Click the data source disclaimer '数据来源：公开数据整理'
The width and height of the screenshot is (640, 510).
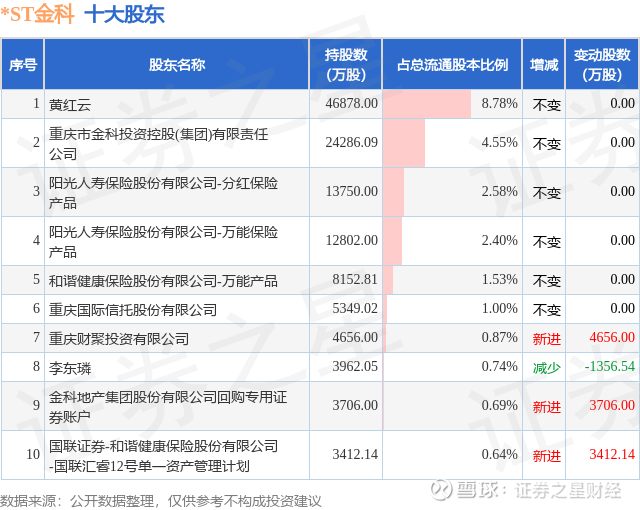77,501
